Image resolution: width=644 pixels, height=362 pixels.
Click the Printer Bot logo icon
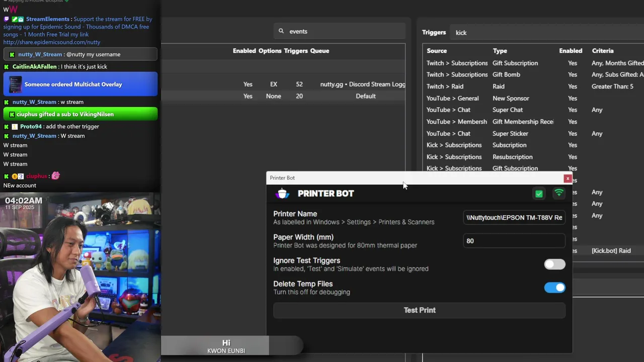pyautogui.click(x=283, y=194)
